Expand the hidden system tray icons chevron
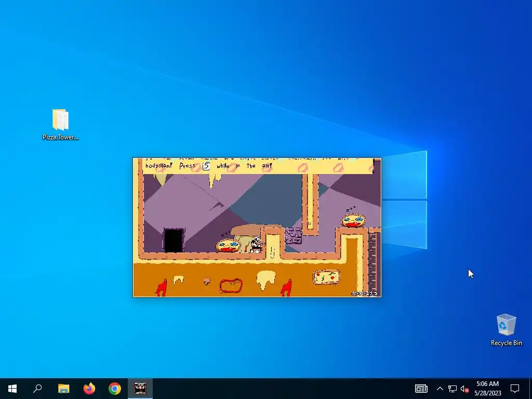 point(440,389)
